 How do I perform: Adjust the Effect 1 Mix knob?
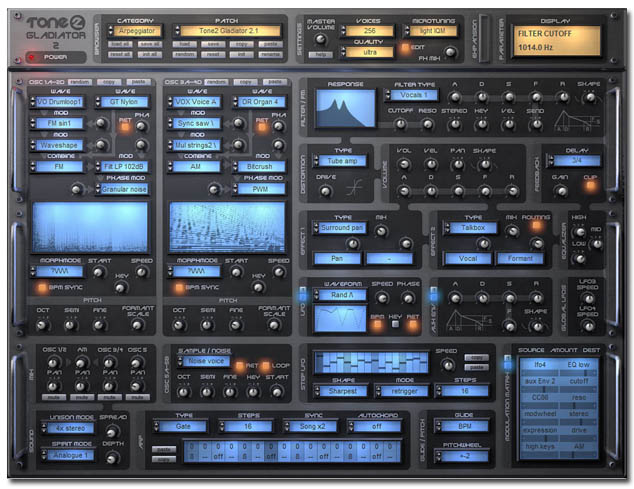click(x=380, y=231)
